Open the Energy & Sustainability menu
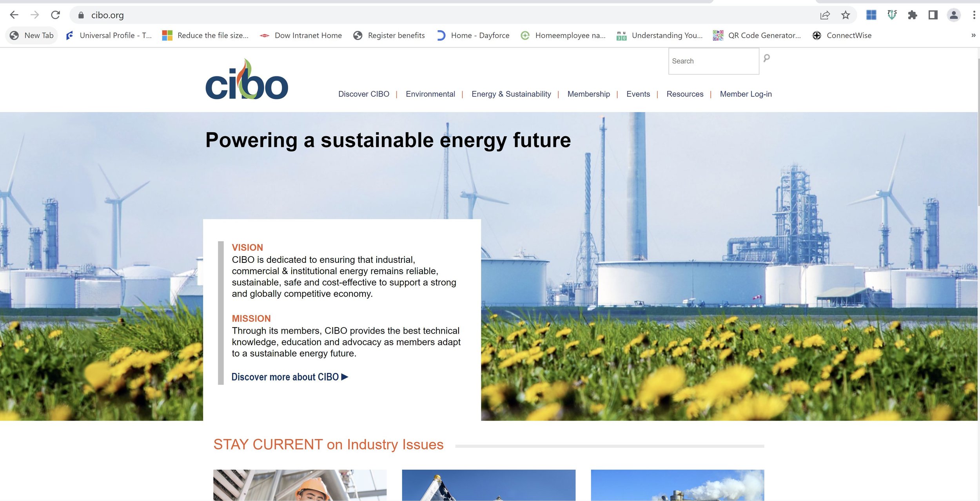 tap(511, 94)
